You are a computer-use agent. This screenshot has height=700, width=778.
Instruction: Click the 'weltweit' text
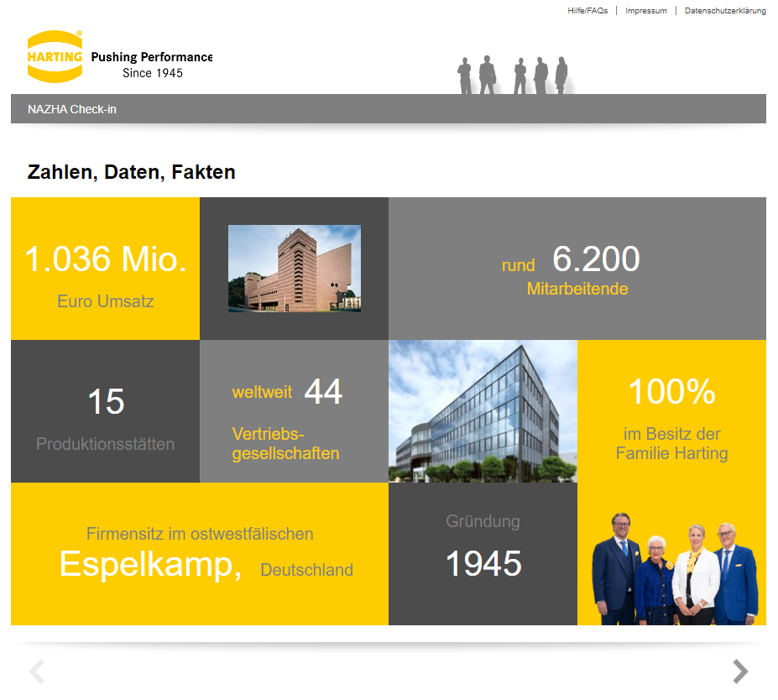(x=262, y=393)
